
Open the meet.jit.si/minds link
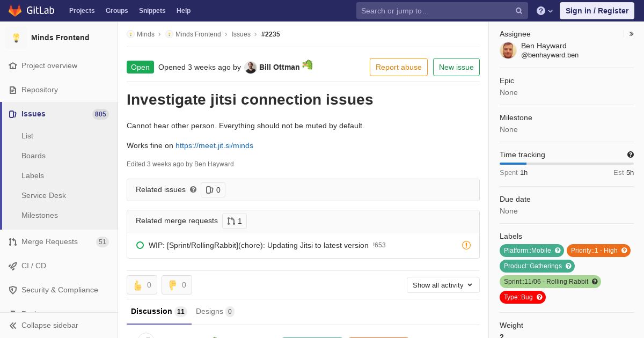(x=214, y=146)
